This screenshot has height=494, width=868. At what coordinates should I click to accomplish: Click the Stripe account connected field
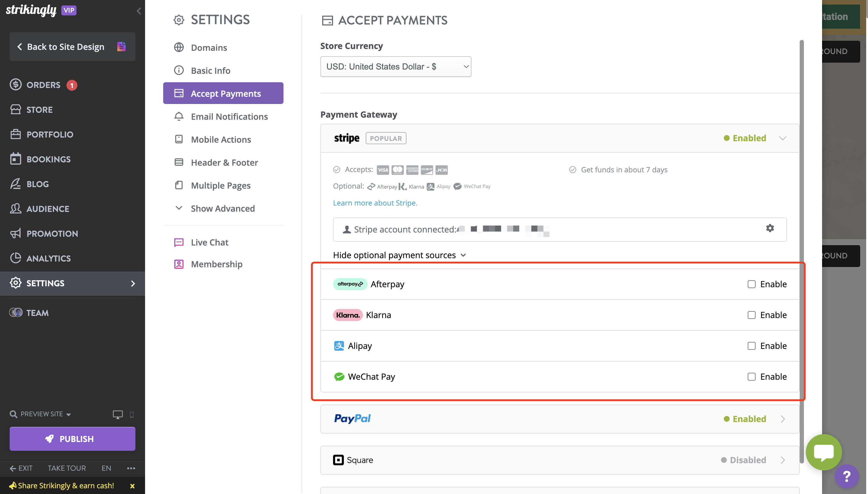(x=560, y=229)
